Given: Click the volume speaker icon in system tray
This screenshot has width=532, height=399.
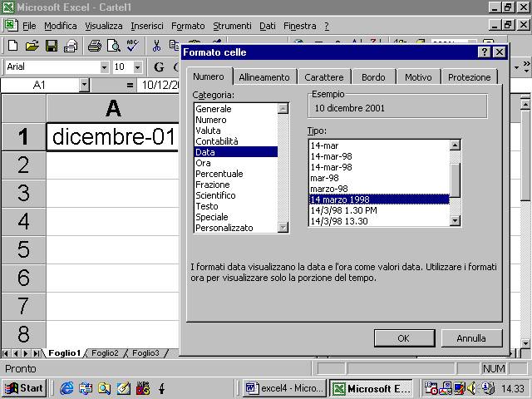Looking at the screenshot, I should (x=471, y=388).
